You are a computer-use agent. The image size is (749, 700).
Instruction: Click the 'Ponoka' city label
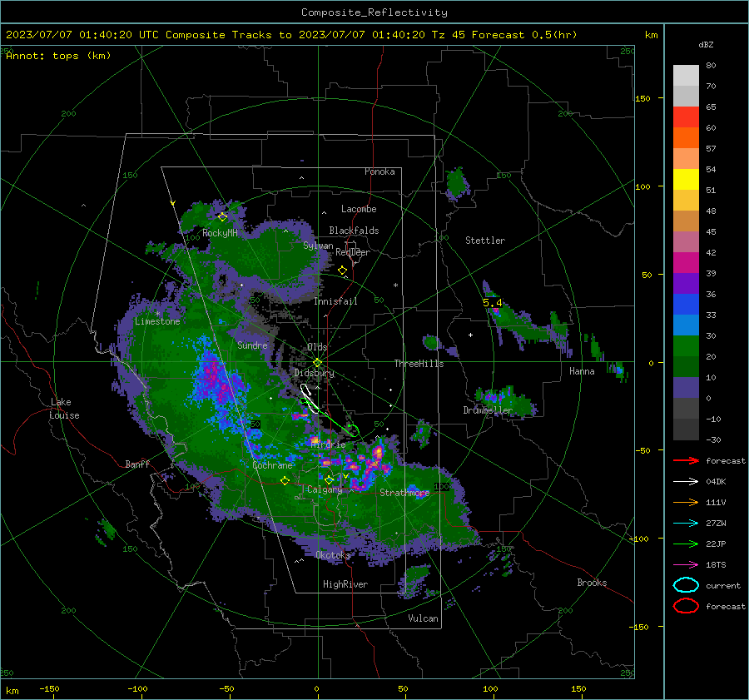click(379, 171)
